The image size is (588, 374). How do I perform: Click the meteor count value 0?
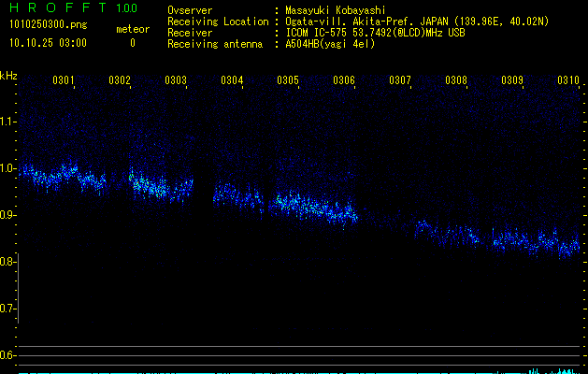(x=133, y=43)
